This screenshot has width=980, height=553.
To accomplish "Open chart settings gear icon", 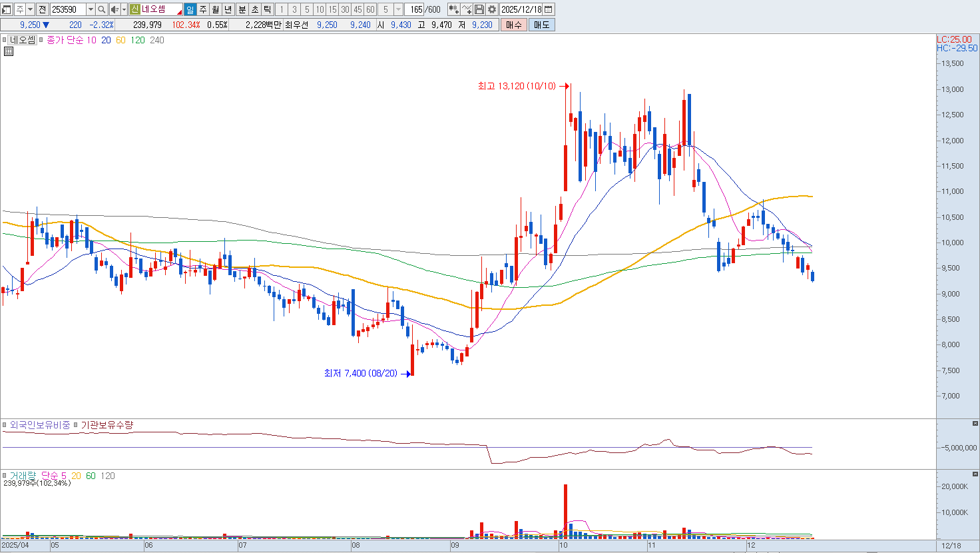I will pyautogui.click(x=492, y=9).
